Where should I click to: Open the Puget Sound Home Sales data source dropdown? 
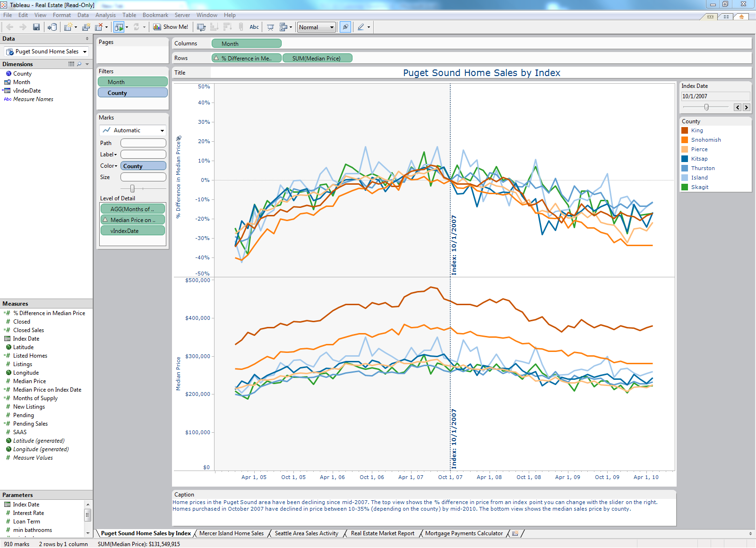84,51
